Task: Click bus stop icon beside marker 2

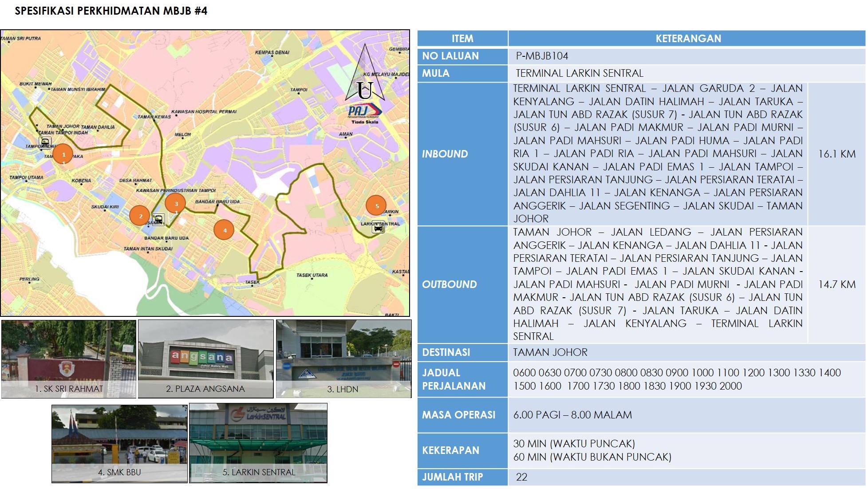Action: coord(158,219)
